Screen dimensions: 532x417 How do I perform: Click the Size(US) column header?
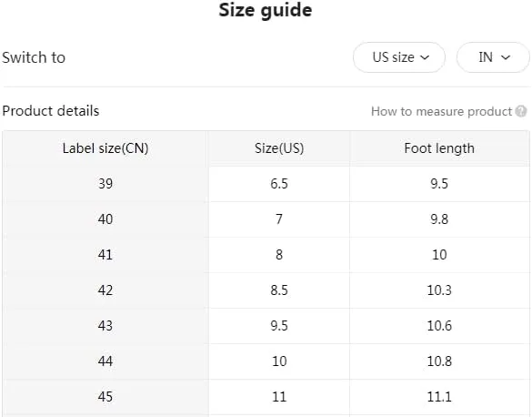(x=279, y=148)
